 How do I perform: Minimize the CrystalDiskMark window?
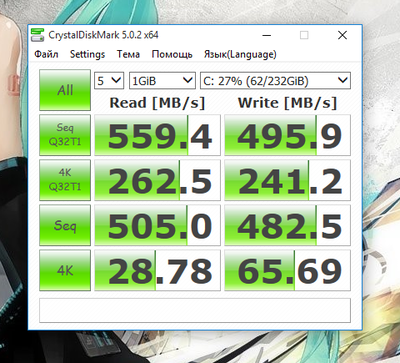(267, 35)
